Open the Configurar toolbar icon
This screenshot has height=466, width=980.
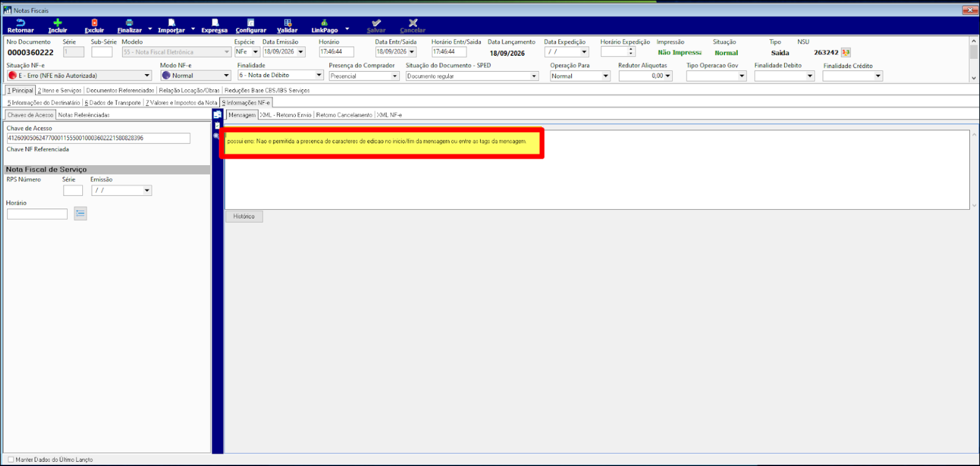pyautogui.click(x=251, y=23)
